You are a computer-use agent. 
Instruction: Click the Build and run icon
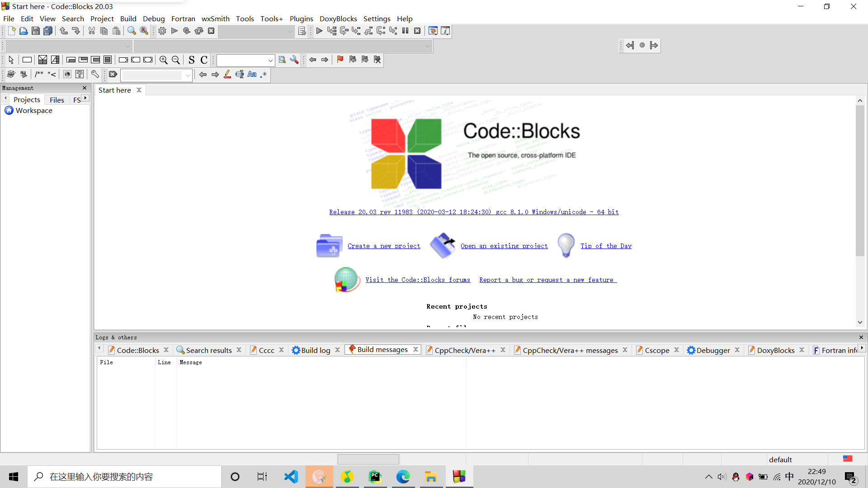tap(187, 31)
